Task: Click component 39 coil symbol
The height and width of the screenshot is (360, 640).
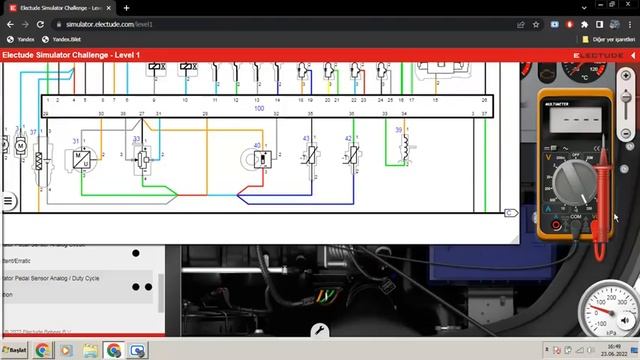Action: coord(405,148)
